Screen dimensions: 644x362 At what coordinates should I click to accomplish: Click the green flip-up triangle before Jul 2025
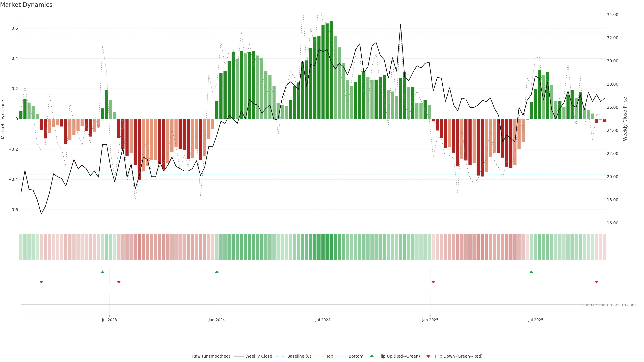(531, 272)
